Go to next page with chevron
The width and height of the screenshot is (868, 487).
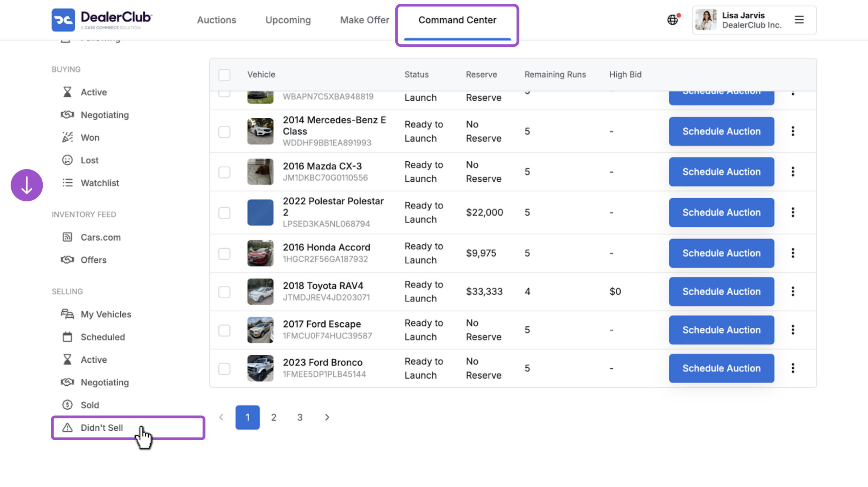(x=327, y=417)
